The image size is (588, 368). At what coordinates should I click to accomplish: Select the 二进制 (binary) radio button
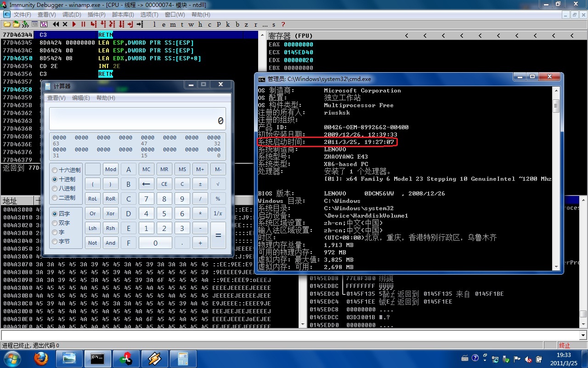[x=64, y=197]
